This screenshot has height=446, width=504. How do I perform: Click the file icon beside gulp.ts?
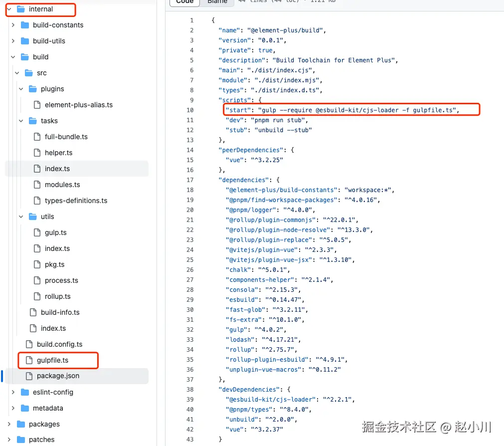coord(37,232)
